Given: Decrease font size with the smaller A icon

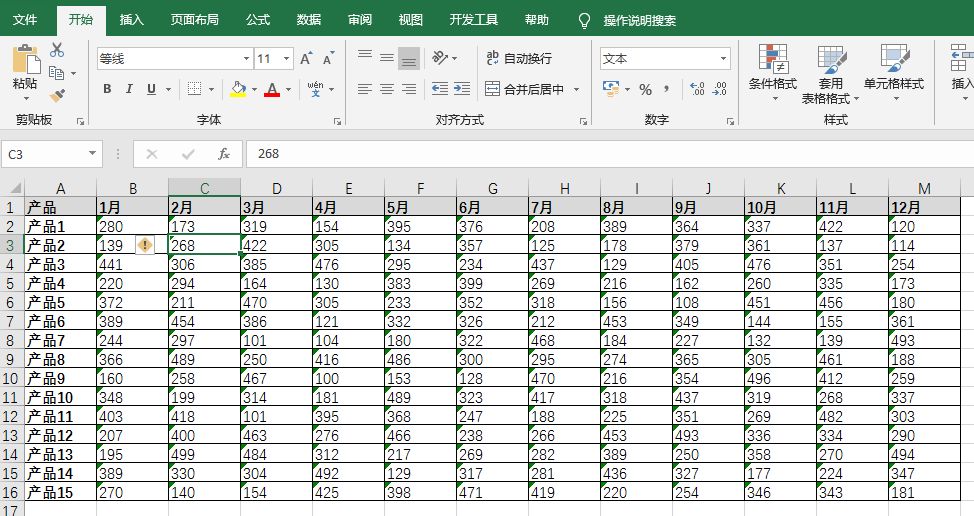Looking at the screenshot, I should [x=328, y=58].
